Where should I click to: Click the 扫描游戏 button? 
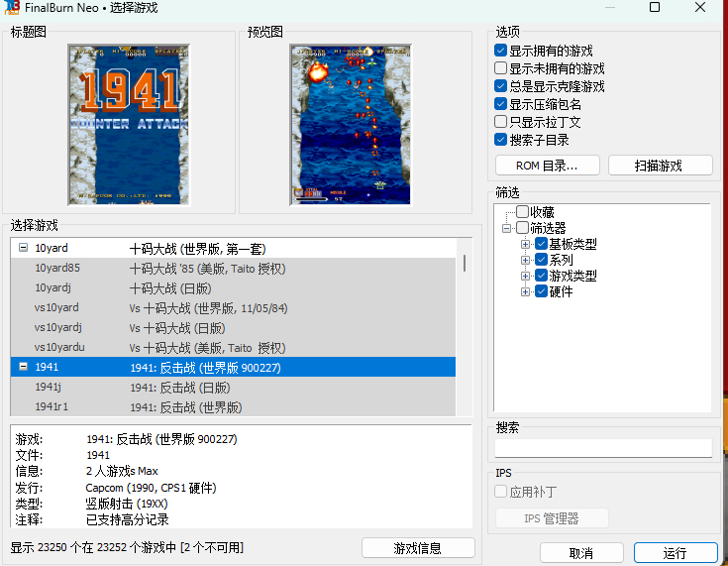point(660,166)
